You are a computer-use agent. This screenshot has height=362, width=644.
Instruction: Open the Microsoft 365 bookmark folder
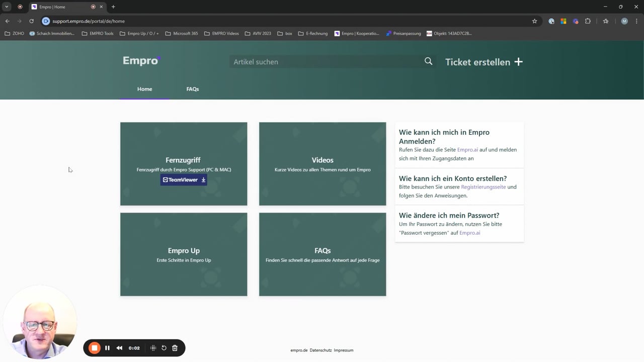click(182, 34)
